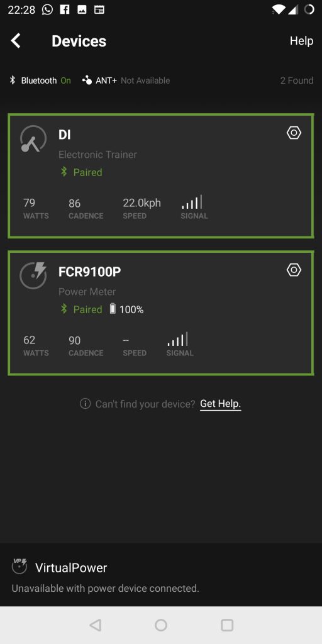This screenshot has height=644, width=322.
Task: Toggle pairing of DI Electronic Trainer card
Action: (x=161, y=176)
